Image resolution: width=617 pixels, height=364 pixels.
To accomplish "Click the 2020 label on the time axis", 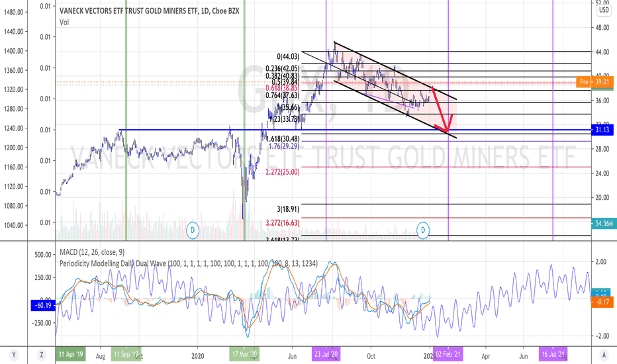I will point(198,356).
